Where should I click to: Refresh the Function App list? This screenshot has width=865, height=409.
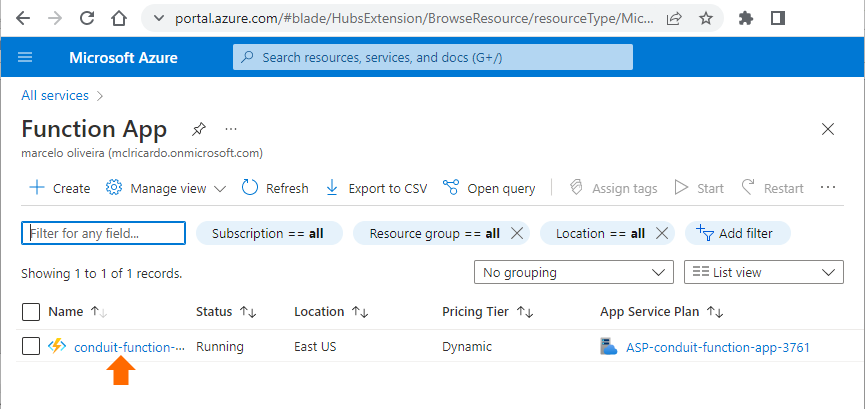(275, 188)
